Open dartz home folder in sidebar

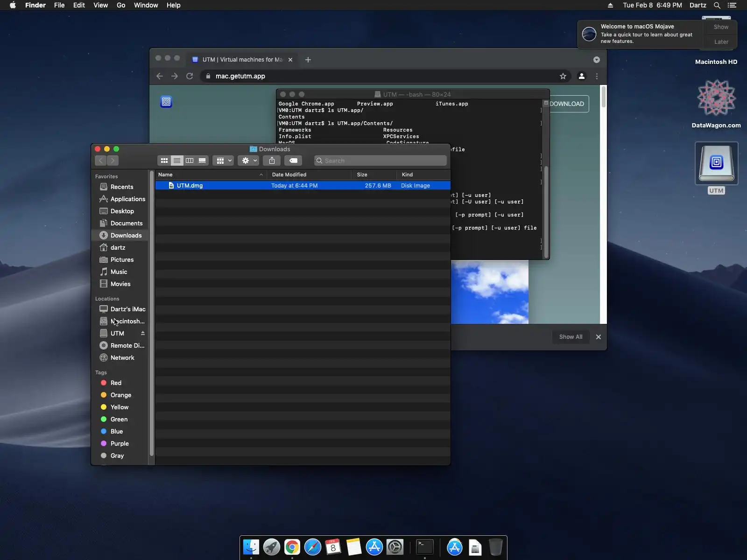[x=120, y=247]
